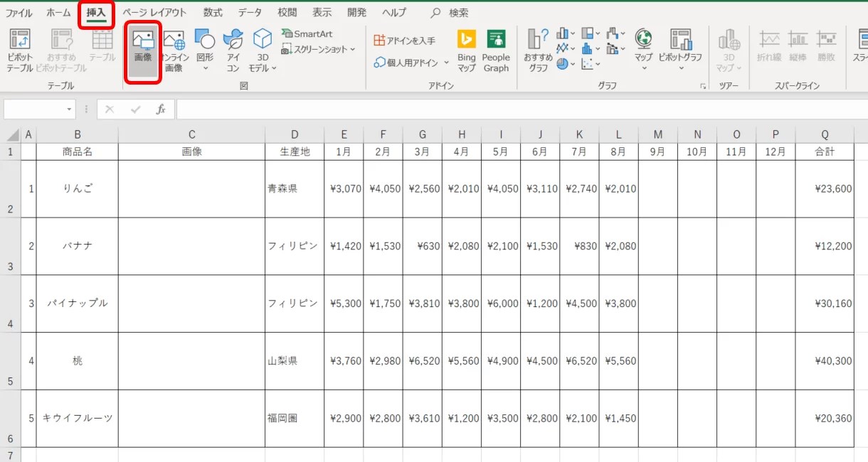The width and height of the screenshot is (868, 462).
Task: Click the ¥23,600 total cell
Action: click(x=825, y=188)
